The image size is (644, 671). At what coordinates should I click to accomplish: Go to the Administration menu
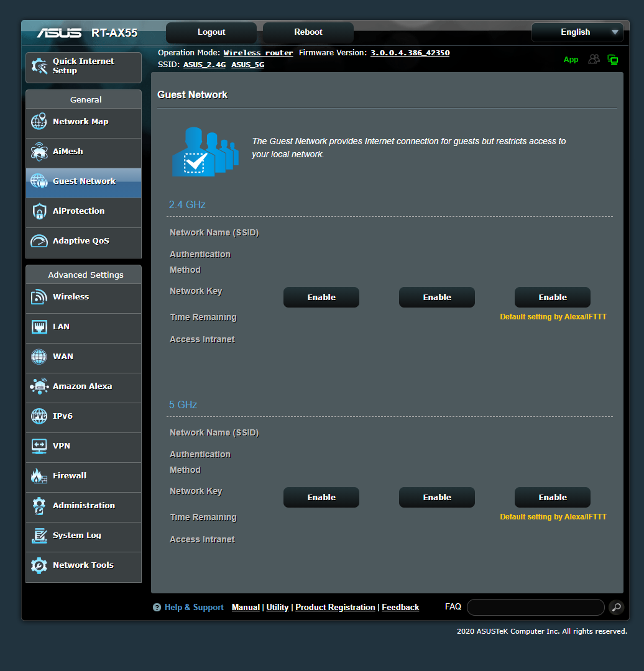coord(83,507)
